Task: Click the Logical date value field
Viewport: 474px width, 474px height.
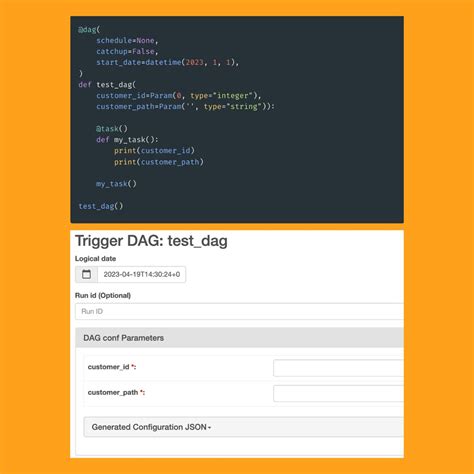Action: (x=141, y=274)
